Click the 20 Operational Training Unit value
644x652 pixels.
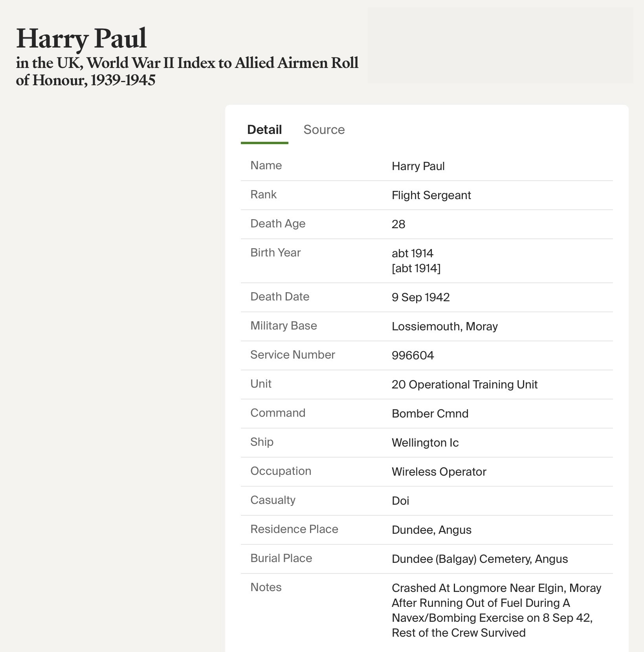pos(464,385)
